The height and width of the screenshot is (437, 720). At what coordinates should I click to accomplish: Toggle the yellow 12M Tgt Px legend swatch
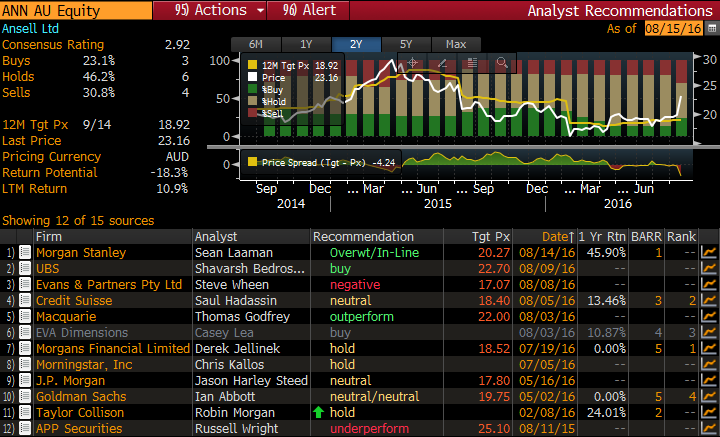253,66
